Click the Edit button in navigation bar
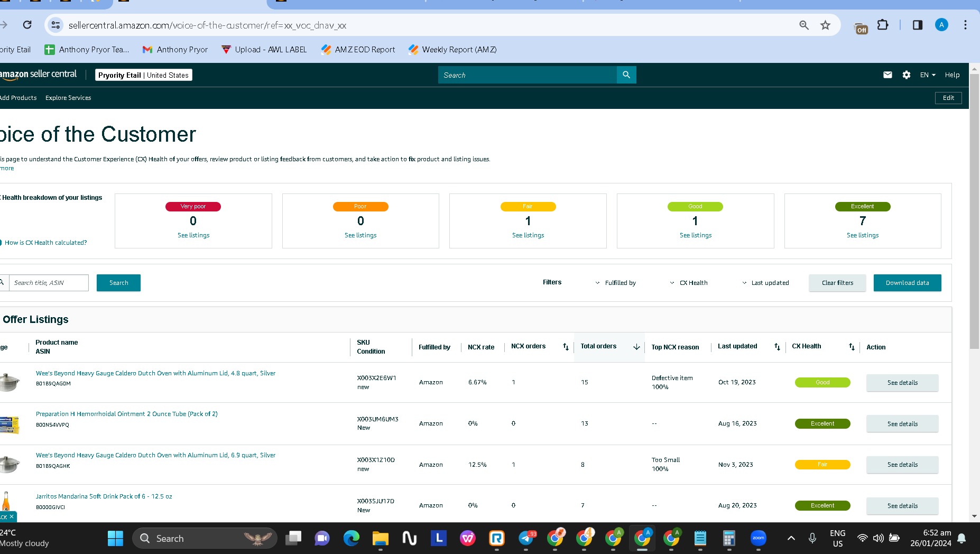Screen dimensions: 980x554 [948, 98]
